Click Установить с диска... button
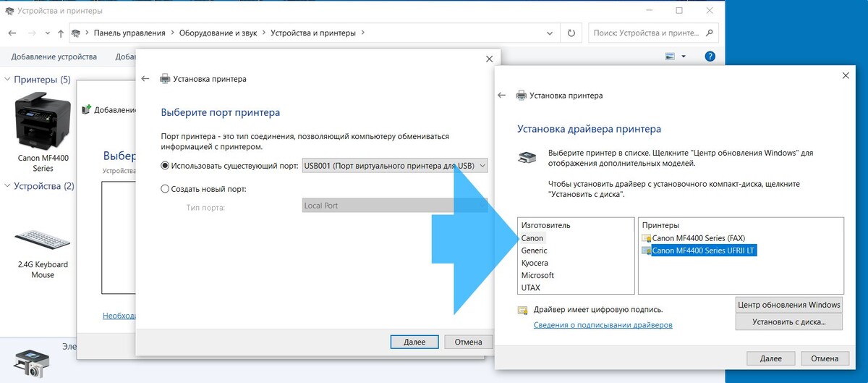The width and height of the screenshot is (868, 383). point(789,322)
